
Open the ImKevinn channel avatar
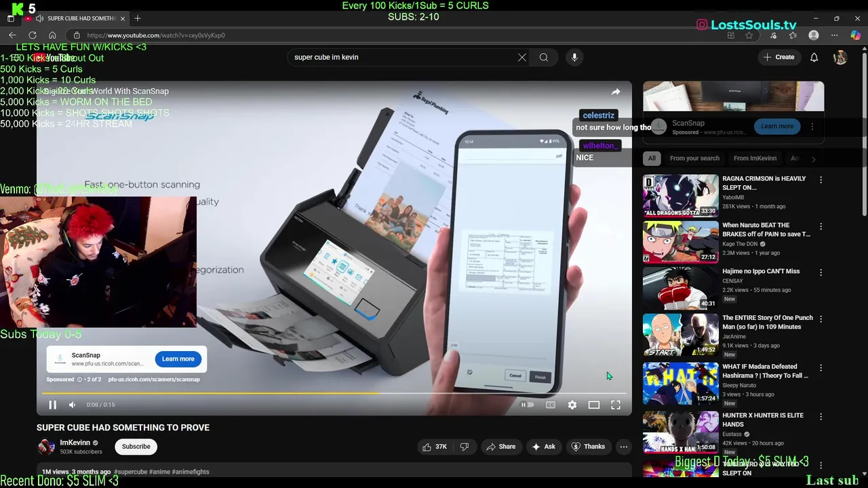point(45,447)
